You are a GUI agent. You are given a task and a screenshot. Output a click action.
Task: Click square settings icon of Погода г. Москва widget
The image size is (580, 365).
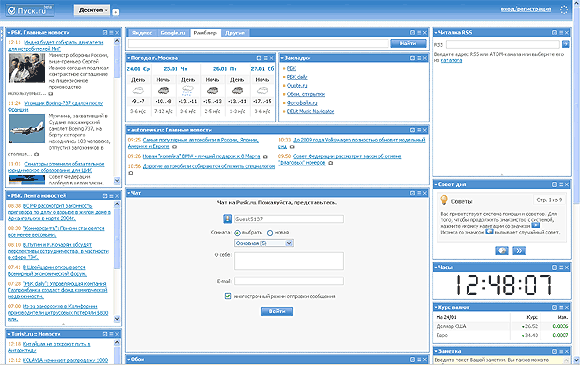(259, 58)
